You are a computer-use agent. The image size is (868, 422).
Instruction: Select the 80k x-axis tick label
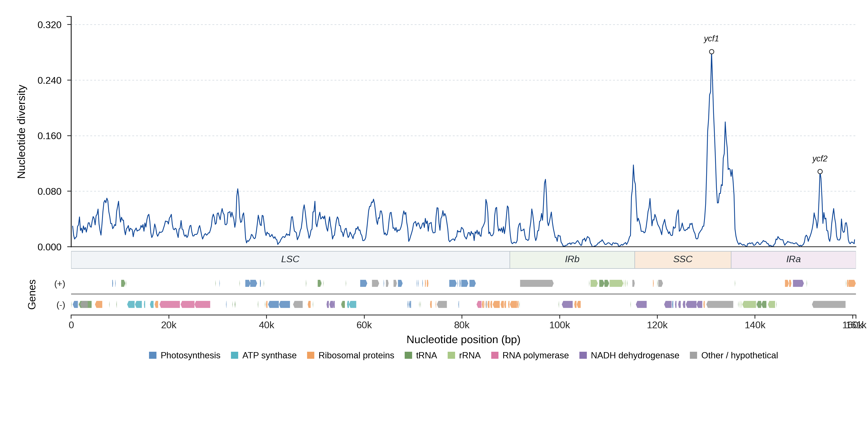pyautogui.click(x=462, y=325)
